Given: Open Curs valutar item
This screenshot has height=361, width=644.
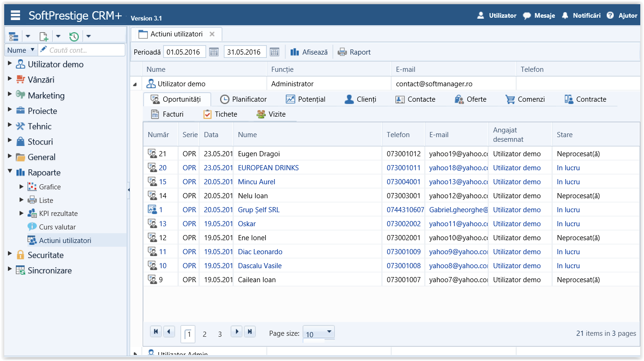Looking at the screenshot, I should point(57,227).
